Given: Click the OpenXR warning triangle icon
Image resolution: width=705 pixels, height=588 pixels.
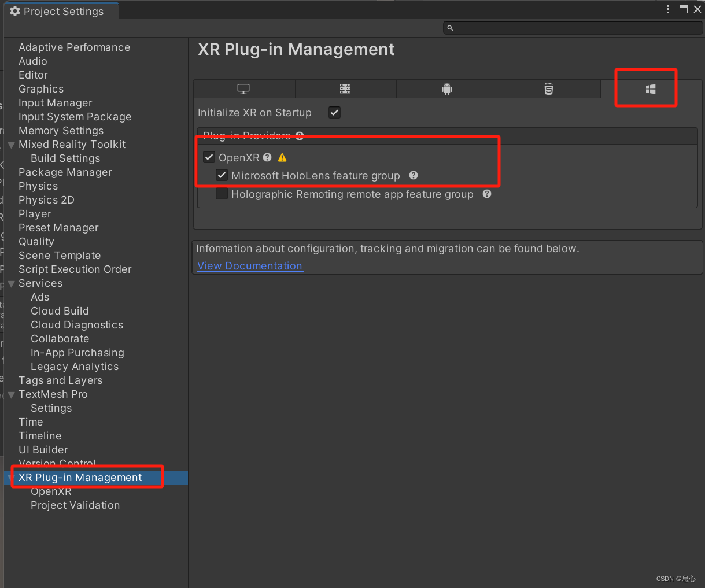Looking at the screenshot, I should click(x=282, y=157).
